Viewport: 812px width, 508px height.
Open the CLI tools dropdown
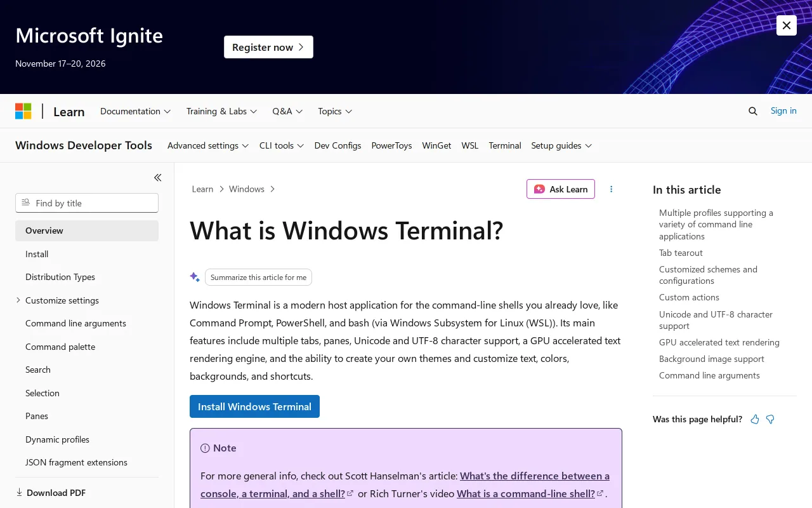[282, 145]
